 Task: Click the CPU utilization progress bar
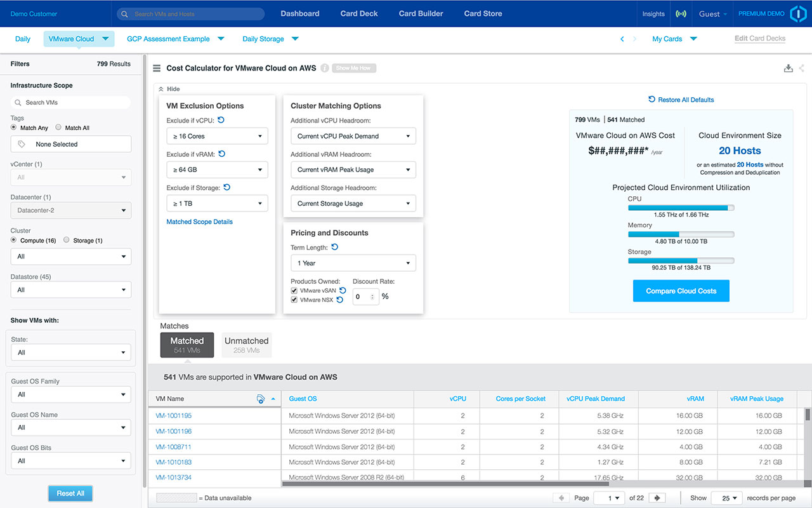point(681,208)
